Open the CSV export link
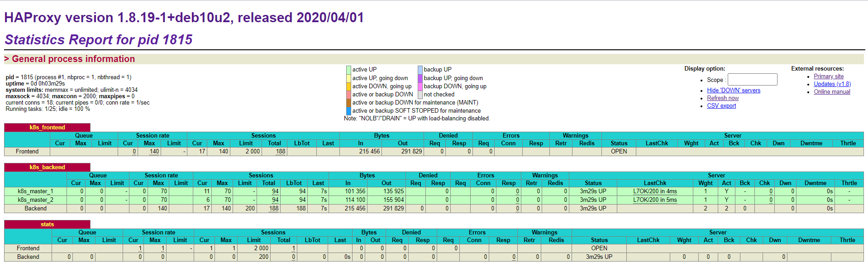 coord(721,106)
